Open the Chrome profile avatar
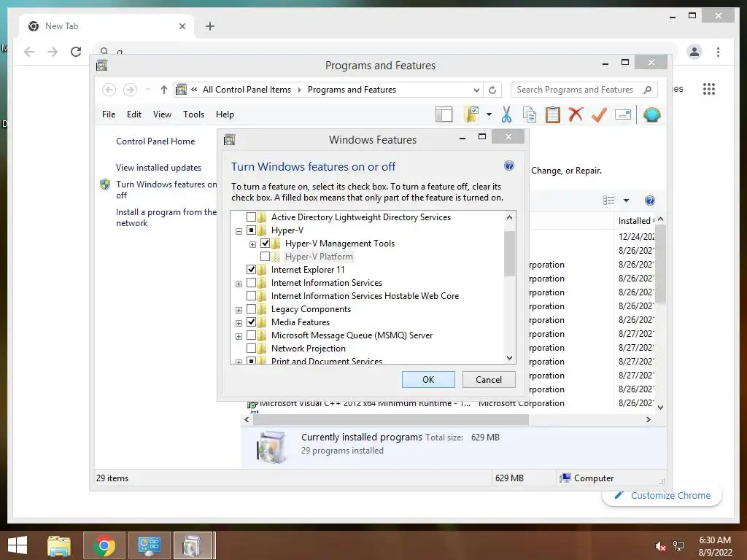The height and width of the screenshot is (560, 747). point(694,52)
